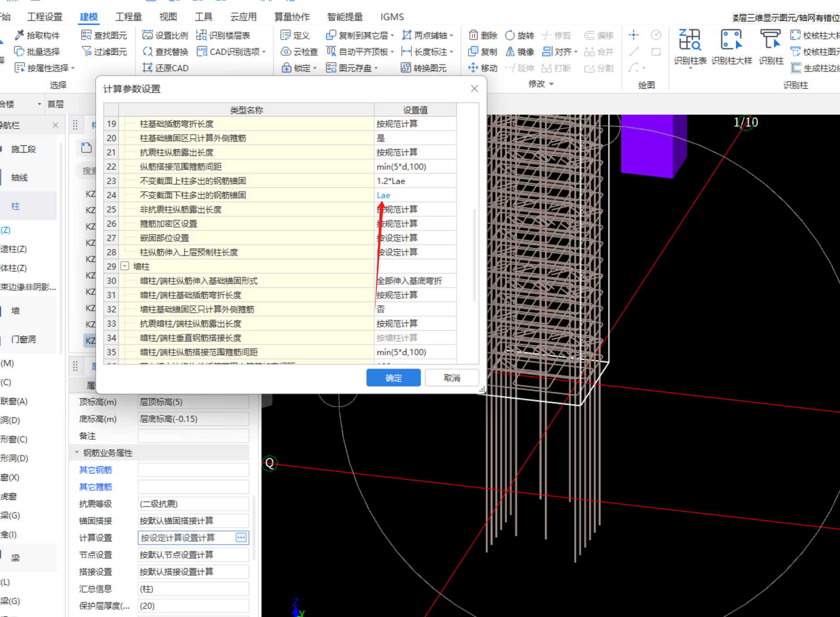840x617 pixels.
Task: Click the 备注 input field
Action: [193, 436]
